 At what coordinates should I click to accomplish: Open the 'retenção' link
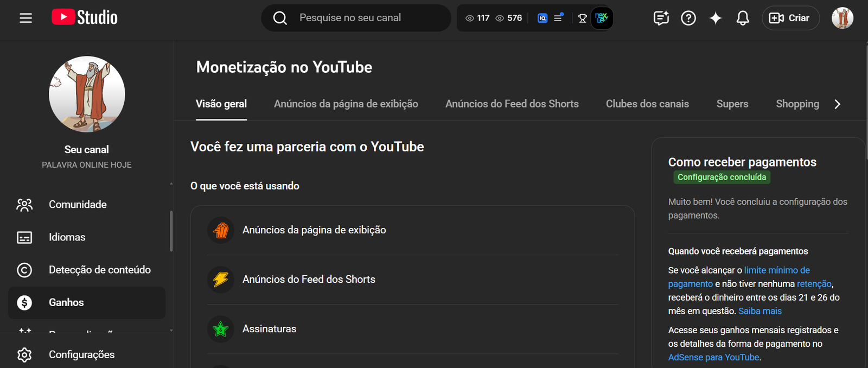(814, 284)
